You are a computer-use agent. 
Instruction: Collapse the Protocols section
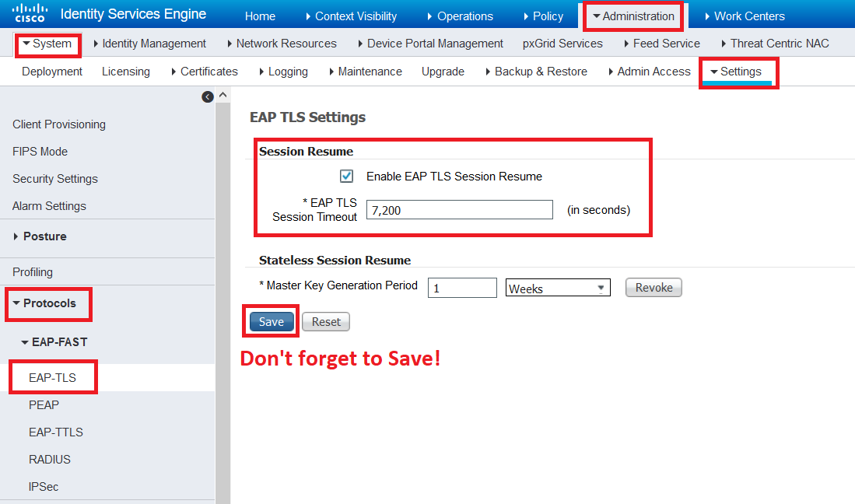point(49,304)
